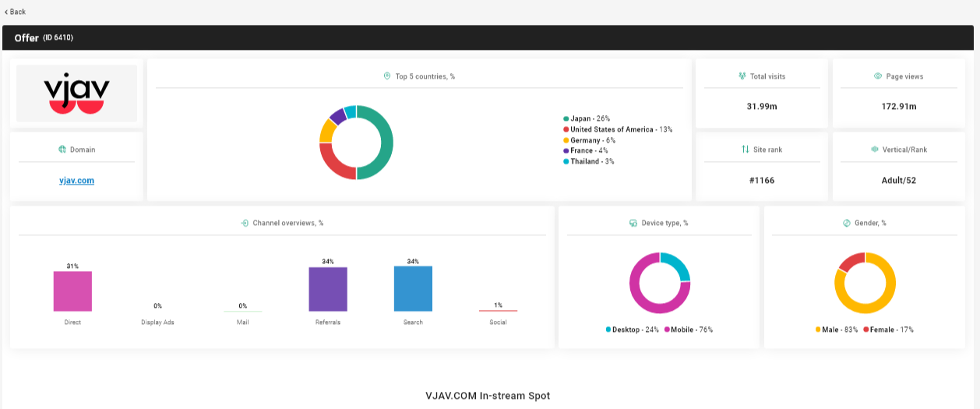Select the pink Direct bar
This screenshot has width=980, height=409.
coord(72,291)
